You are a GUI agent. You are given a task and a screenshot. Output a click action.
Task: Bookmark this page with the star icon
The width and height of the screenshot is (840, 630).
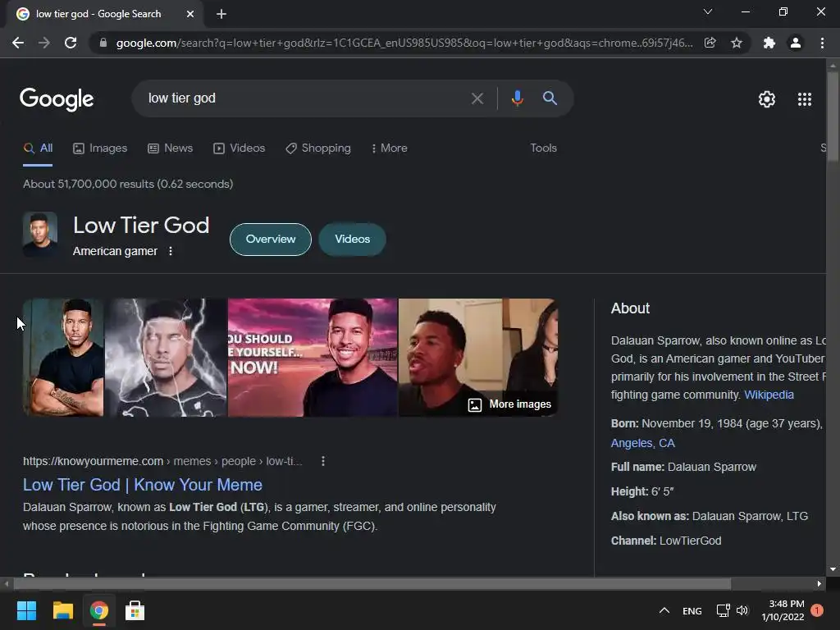point(737,43)
